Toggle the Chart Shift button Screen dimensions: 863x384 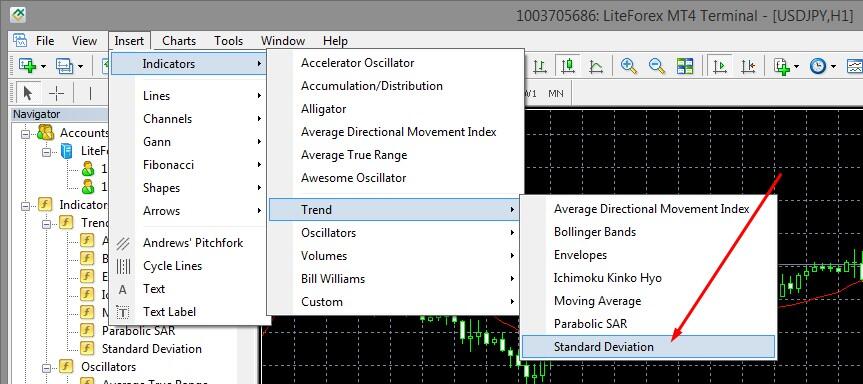coord(747,66)
